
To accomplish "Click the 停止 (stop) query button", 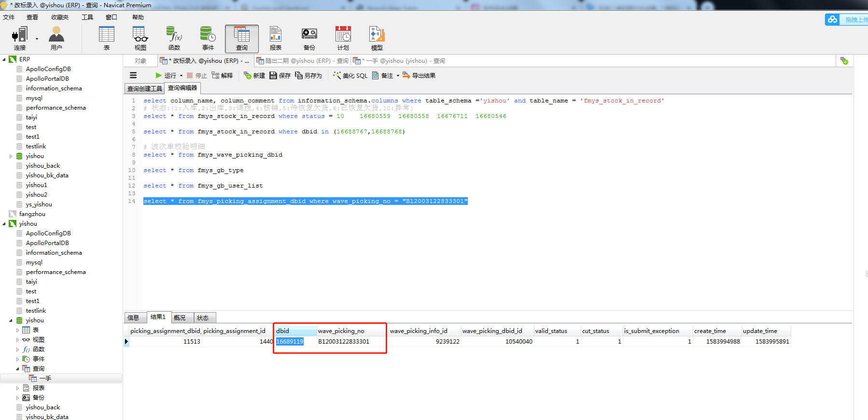I will click(197, 75).
